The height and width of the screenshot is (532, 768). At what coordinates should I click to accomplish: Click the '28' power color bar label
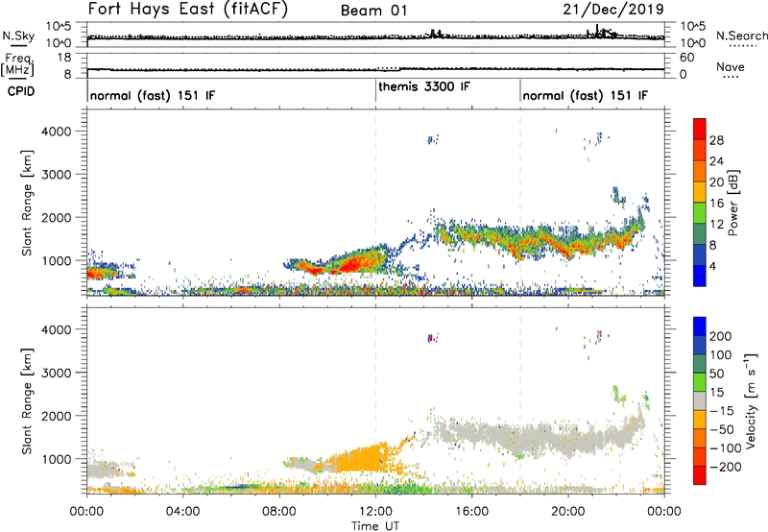pyautogui.click(x=716, y=140)
